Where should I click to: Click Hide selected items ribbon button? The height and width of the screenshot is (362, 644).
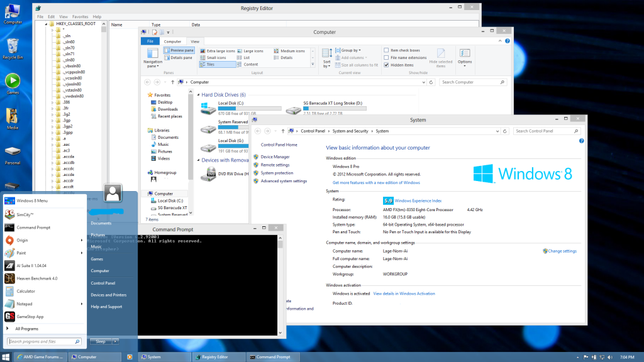pos(441,58)
